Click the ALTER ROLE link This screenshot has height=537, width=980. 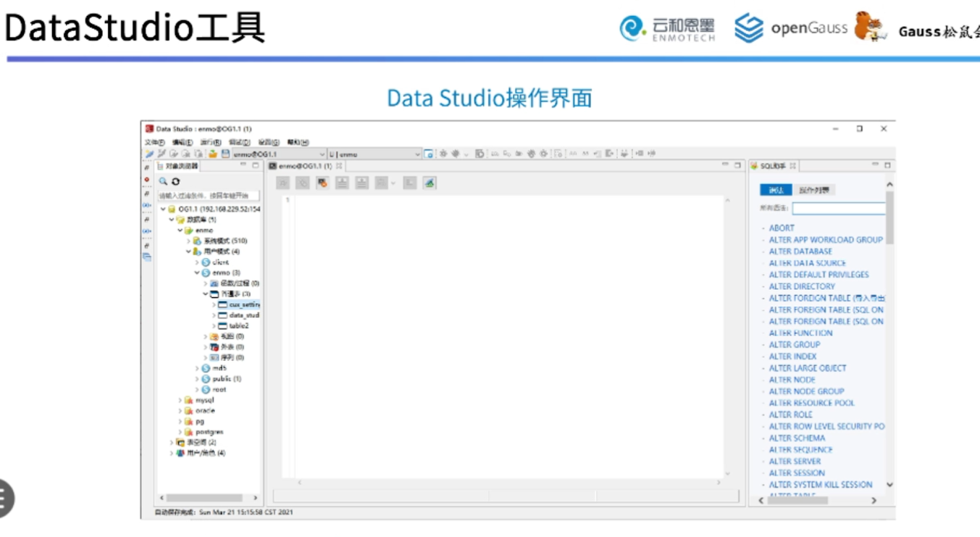coord(791,415)
